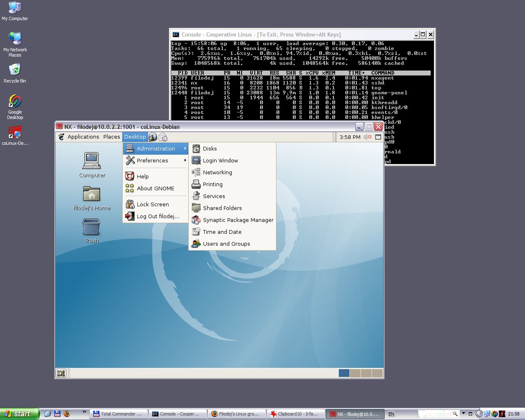Expand hidden system tray icons
Viewport: 525px width, 420px height.
pyautogui.click(x=479, y=414)
